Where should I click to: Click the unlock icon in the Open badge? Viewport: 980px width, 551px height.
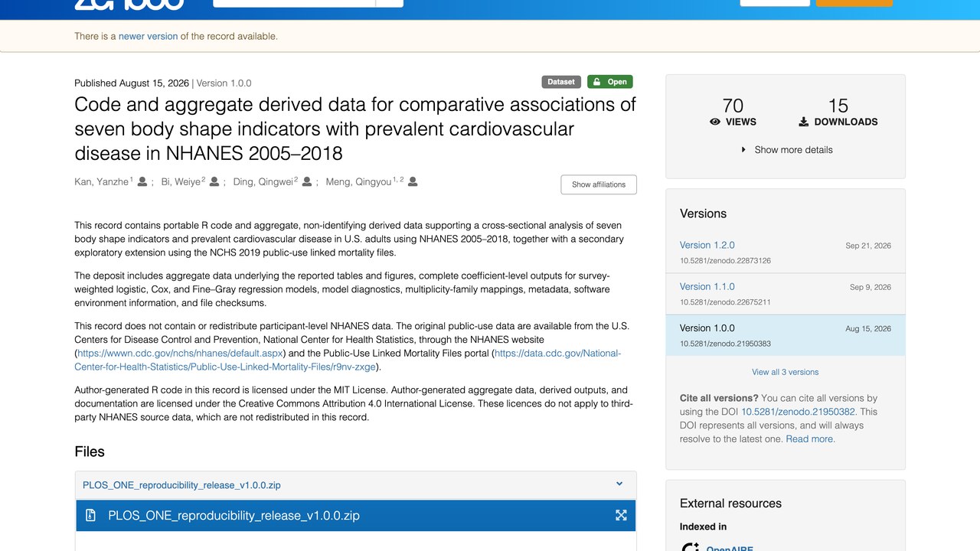pos(596,82)
